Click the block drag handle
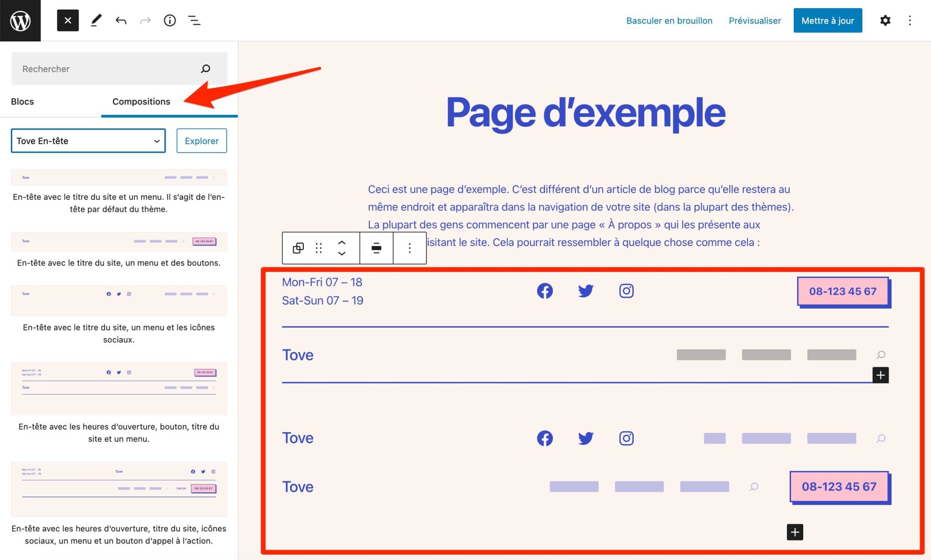The image size is (931, 560). coord(319,248)
